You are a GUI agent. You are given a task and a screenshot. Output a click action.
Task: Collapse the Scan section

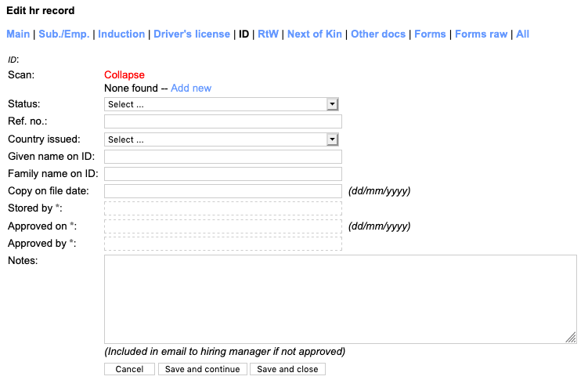pos(124,75)
